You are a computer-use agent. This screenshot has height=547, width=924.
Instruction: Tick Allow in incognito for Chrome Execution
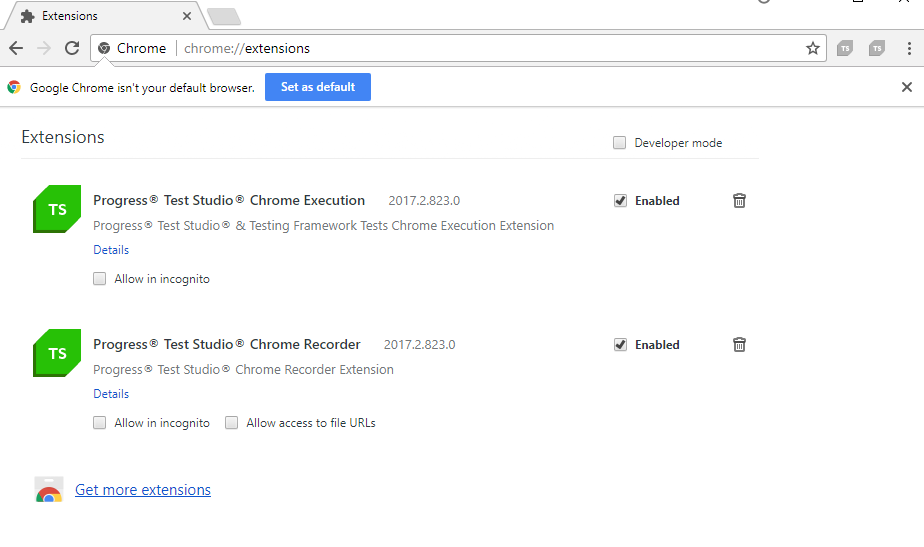coord(100,279)
